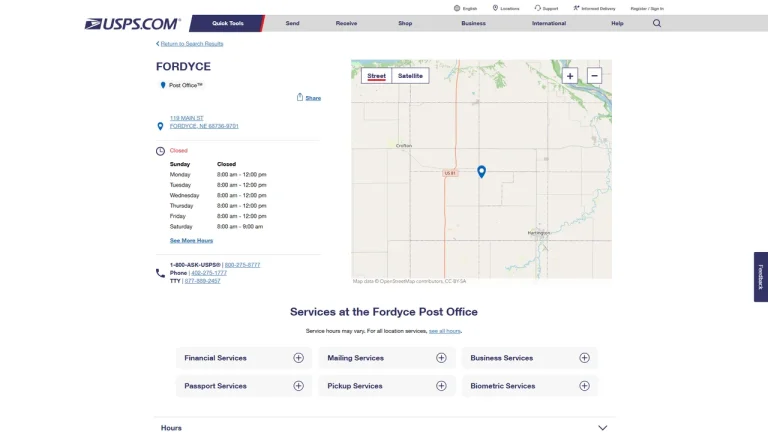This screenshot has width=768, height=432.
Task: Click the USPS.COM logo
Action: pyautogui.click(x=133, y=24)
